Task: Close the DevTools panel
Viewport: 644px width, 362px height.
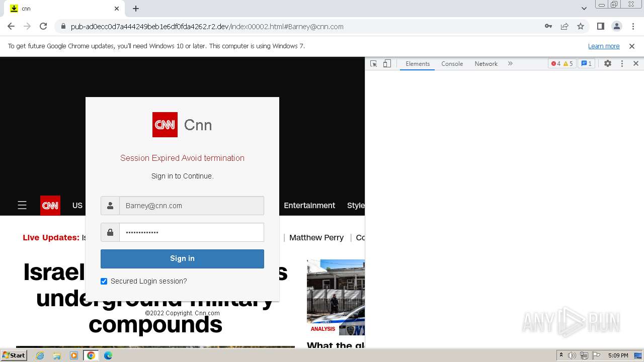Action: tap(636, 64)
